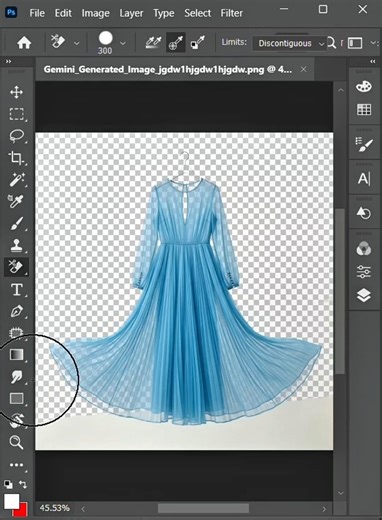The height and width of the screenshot is (520, 382).
Task: Open the Type menu
Action: [x=164, y=13]
